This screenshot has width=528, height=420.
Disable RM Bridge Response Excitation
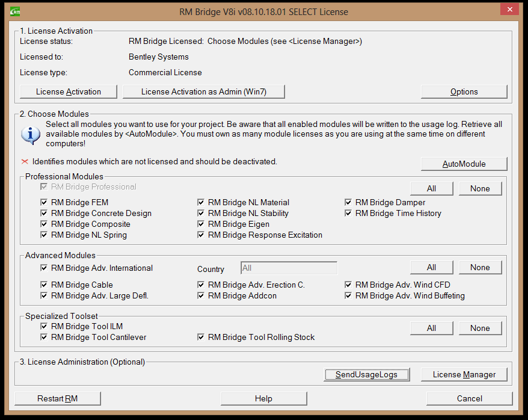coord(201,235)
